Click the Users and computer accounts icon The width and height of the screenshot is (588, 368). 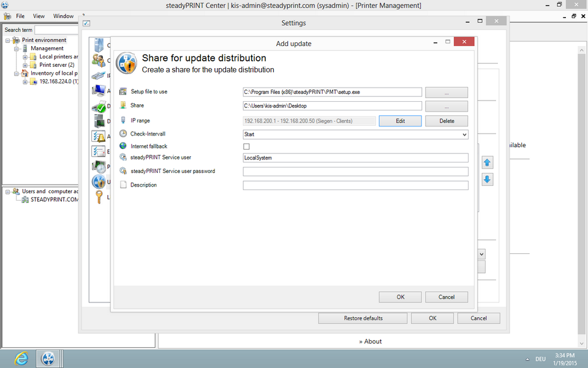click(16, 191)
